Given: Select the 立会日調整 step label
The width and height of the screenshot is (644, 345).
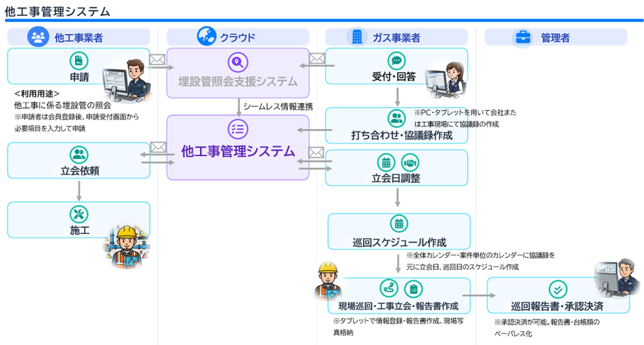Looking at the screenshot, I should [x=396, y=178].
